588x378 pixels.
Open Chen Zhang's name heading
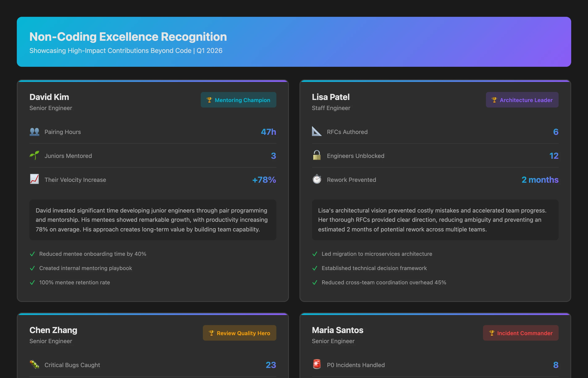[53, 330]
